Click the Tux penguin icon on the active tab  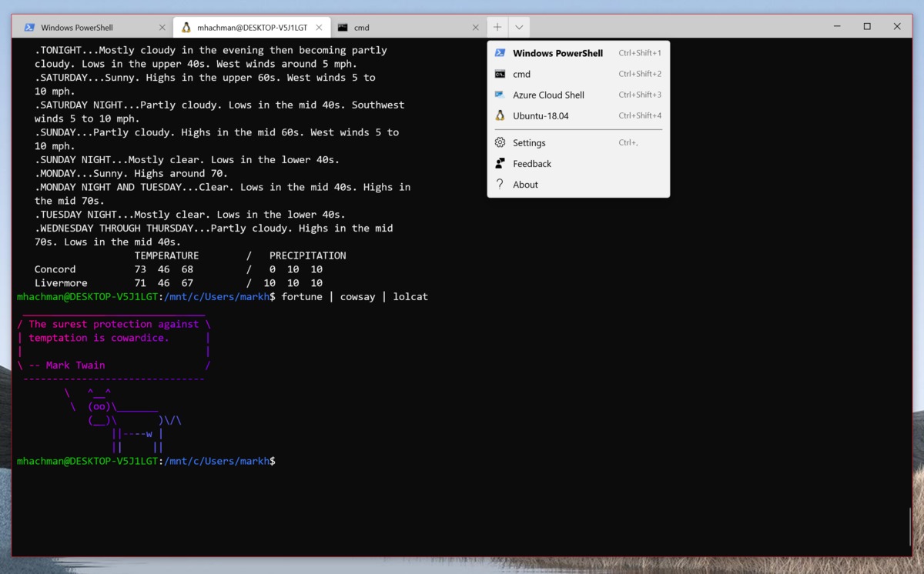click(x=186, y=28)
